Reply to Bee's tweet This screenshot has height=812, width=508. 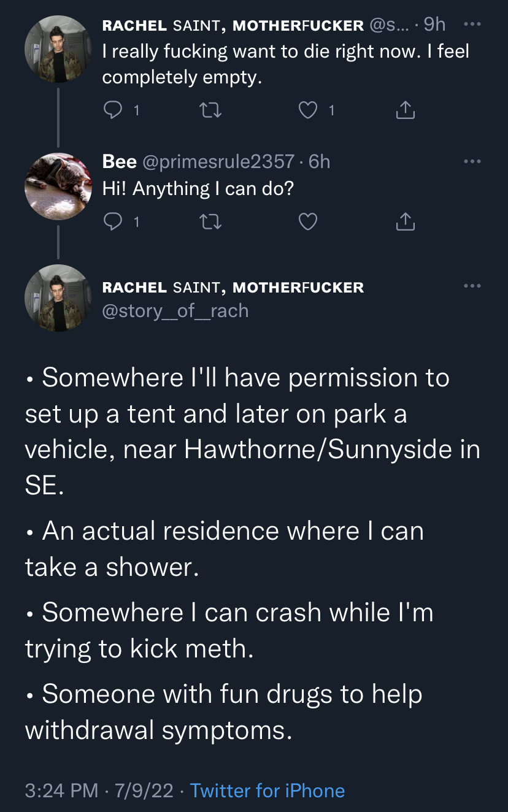click(112, 221)
